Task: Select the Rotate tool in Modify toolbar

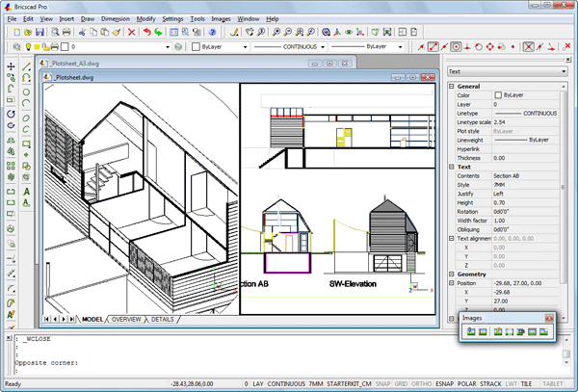Action: point(11,114)
